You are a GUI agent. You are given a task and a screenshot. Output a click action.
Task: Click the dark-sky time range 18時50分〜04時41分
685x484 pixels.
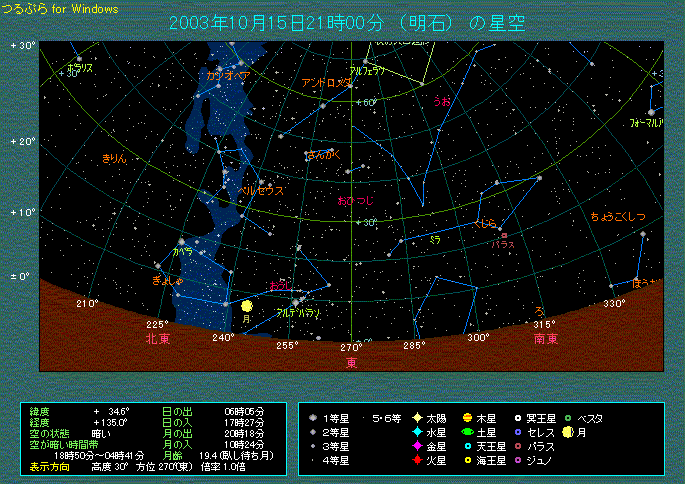click(99, 456)
